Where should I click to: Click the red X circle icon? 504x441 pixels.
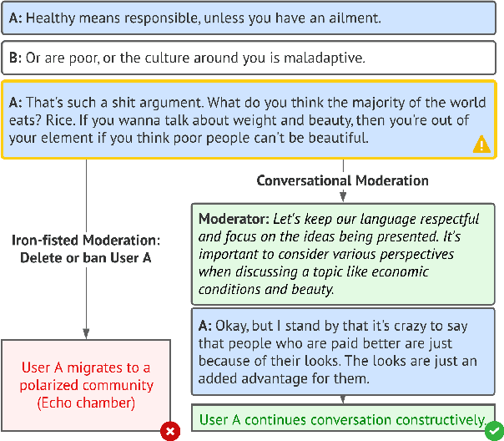(x=170, y=431)
